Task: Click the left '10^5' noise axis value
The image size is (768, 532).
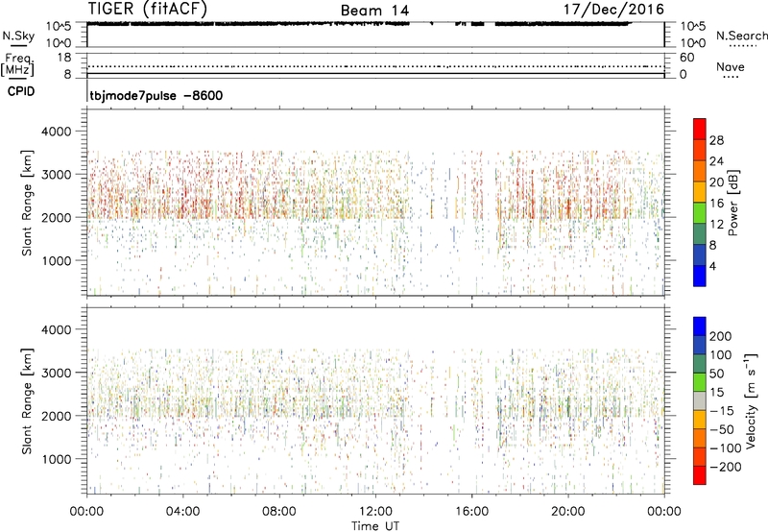Action: [59, 26]
